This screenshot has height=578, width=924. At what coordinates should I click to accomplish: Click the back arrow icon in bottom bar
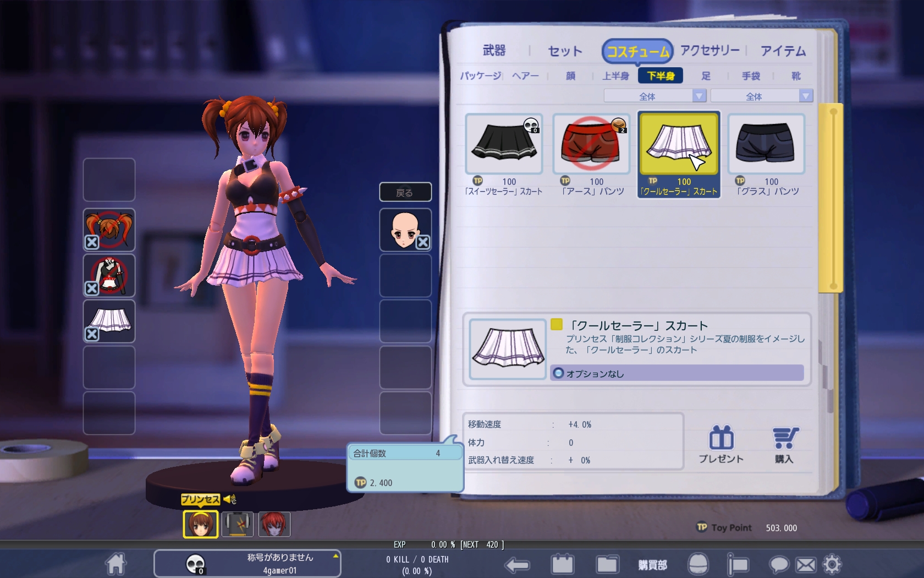click(517, 565)
